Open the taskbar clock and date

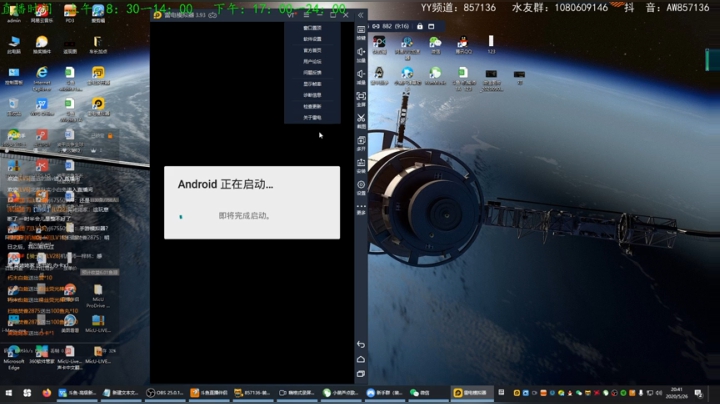pos(677,393)
